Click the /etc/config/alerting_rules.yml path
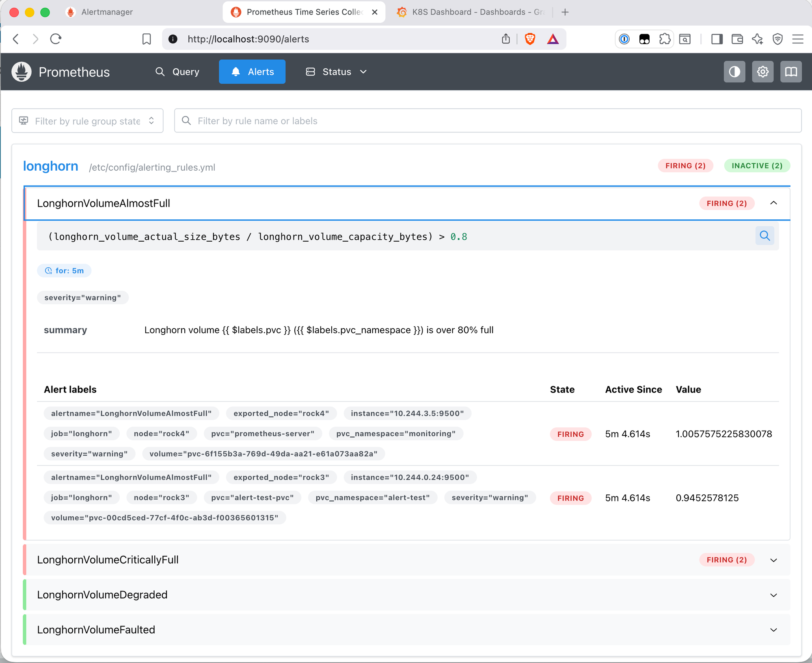 [x=152, y=167]
